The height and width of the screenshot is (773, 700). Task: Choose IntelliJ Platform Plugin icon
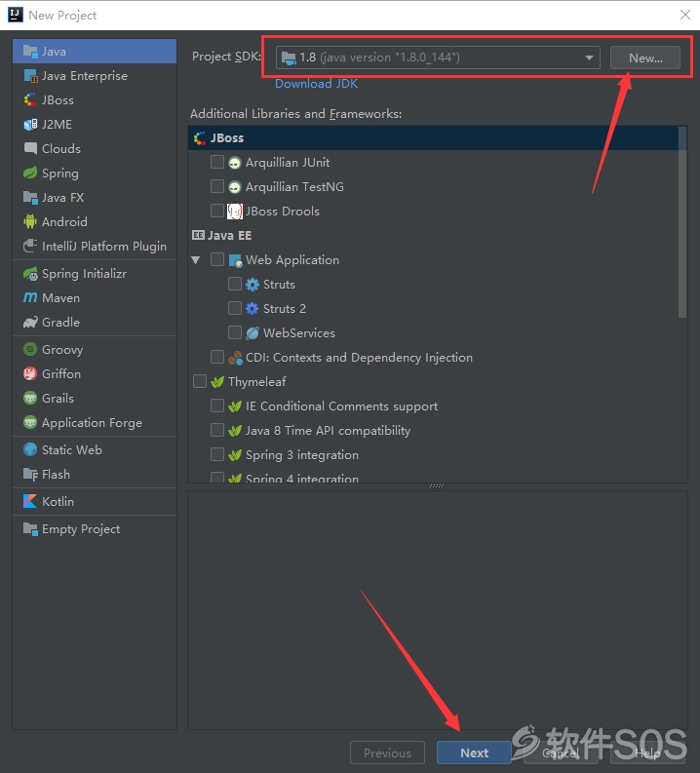(x=30, y=246)
